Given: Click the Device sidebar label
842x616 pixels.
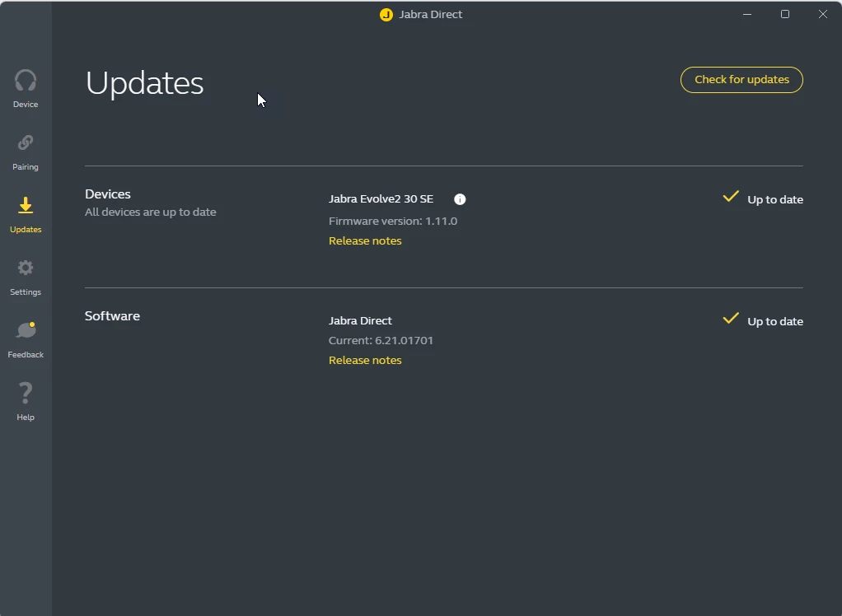Looking at the screenshot, I should click(26, 104).
